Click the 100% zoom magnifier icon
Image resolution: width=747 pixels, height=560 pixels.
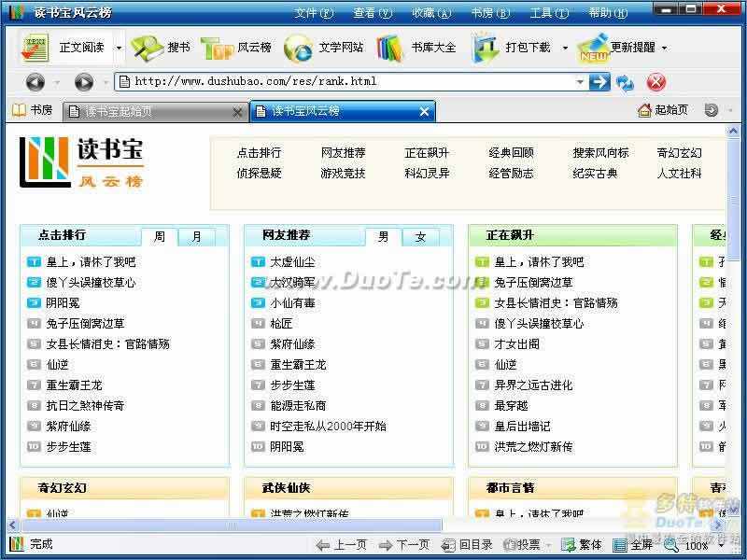[x=670, y=545]
